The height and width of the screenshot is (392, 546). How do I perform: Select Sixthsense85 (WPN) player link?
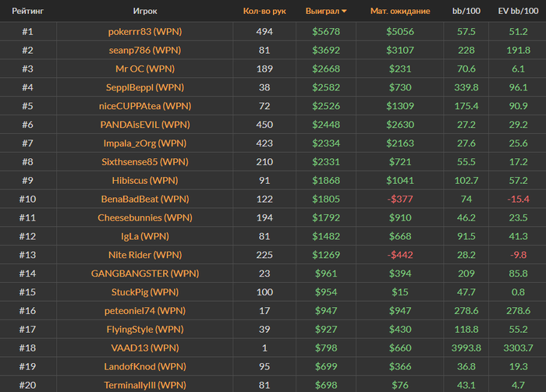pyautogui.click(x=144, y=162)
